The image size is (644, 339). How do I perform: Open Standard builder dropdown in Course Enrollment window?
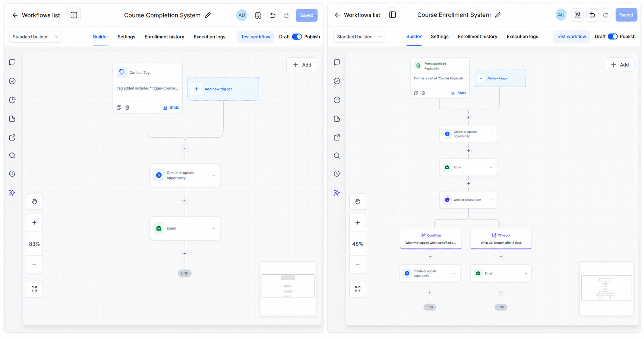pyautogui.click(x=359, y=37)
